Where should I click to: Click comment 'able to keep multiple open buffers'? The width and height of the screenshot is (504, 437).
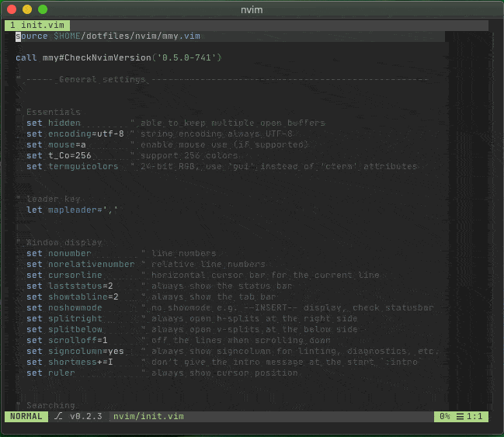[233, 123]
